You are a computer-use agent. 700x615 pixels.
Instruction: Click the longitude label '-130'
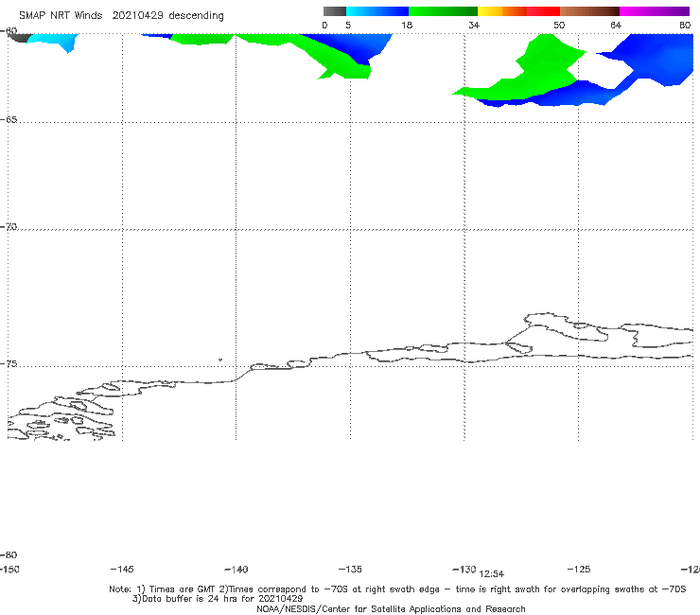click(464, 569)
